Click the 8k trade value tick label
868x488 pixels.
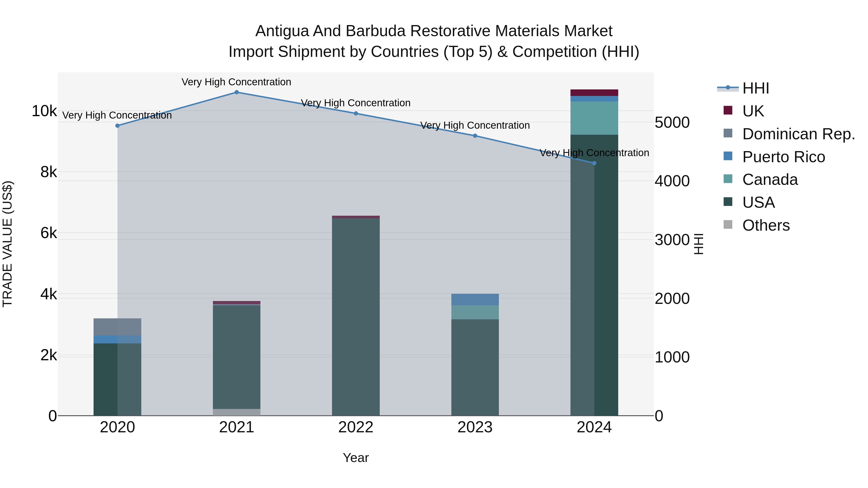[48, 172]
